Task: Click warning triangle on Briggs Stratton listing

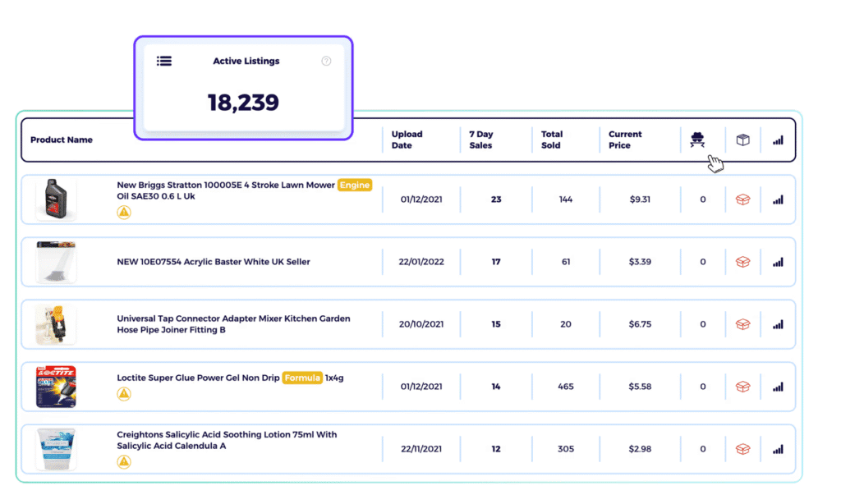Action: click(125, 212)
